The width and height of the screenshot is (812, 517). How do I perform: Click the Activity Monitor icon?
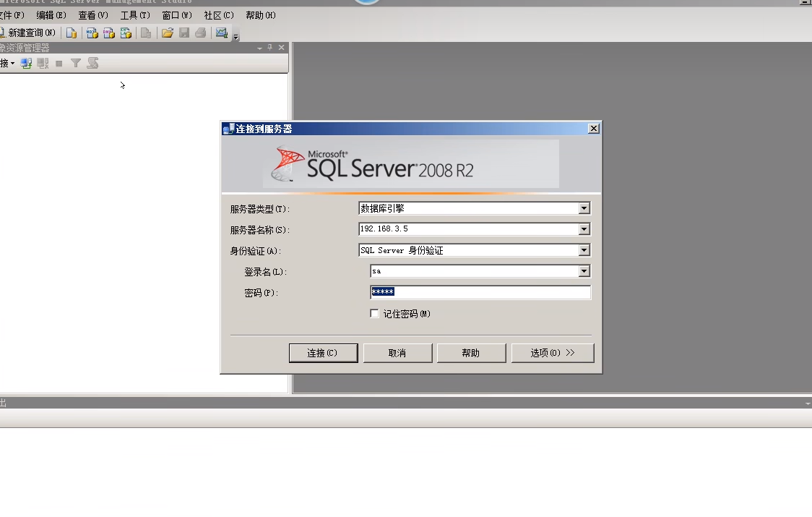pyautogui.click(x=222, y=33)
